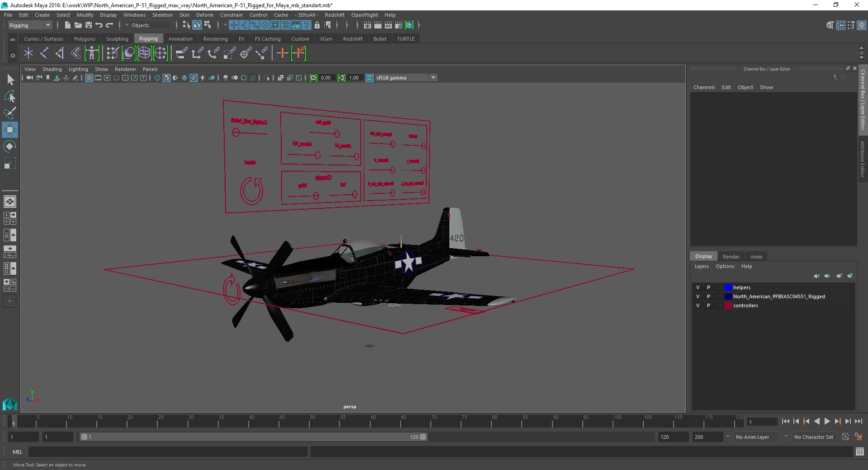Open the sRGB gamma color space dropdown

point(406,78)
